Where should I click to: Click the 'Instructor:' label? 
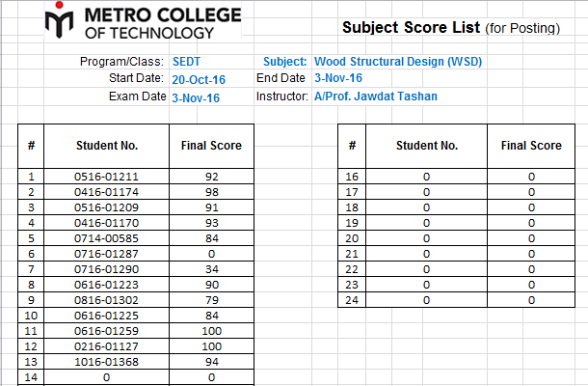pos(282,96)
